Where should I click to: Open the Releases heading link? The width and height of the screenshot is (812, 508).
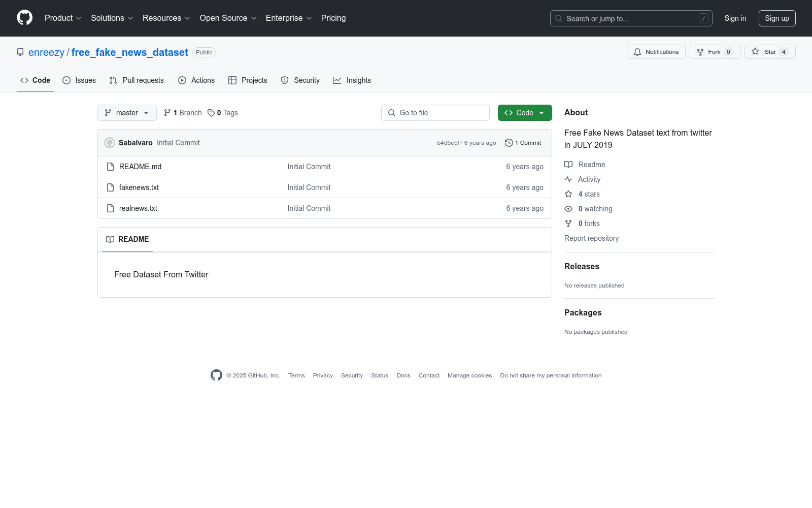point(582,267)
